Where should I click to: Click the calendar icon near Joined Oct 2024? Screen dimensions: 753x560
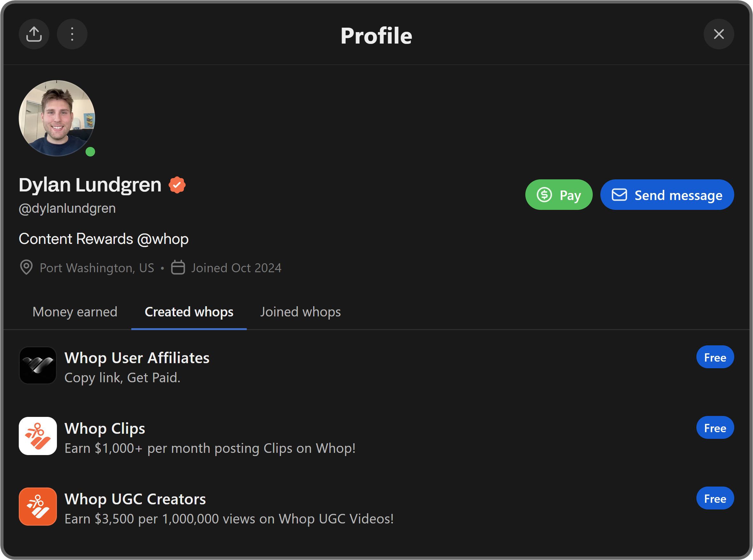(179, 267)
